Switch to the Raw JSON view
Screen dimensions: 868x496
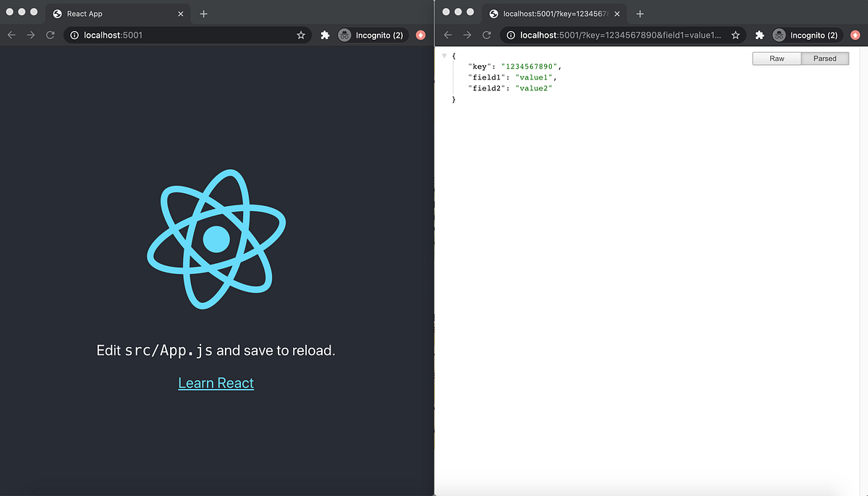776,59
